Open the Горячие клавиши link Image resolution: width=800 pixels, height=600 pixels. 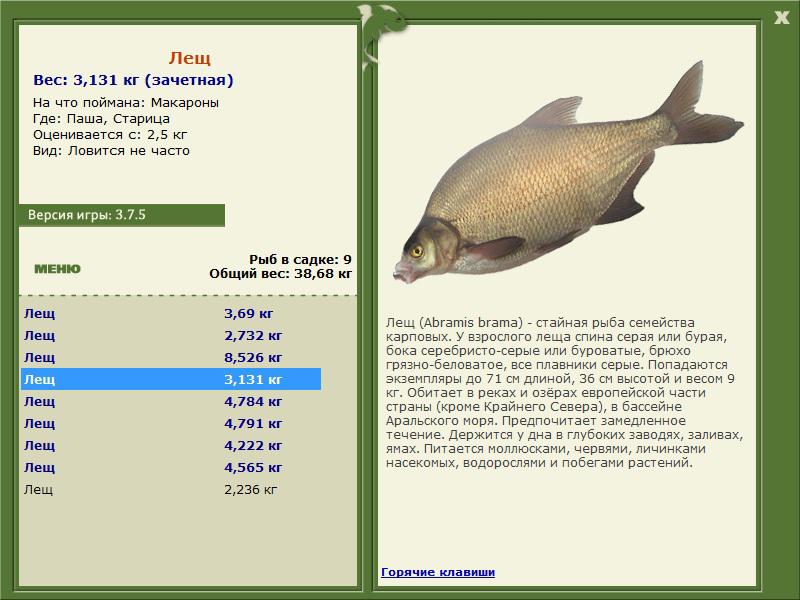(438, 572)
